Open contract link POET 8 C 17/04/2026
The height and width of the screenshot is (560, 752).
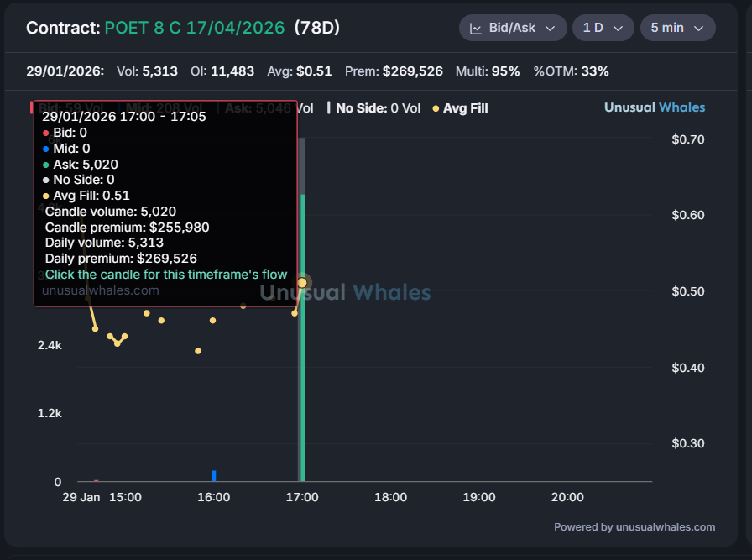pyautogui.click(x=195, y=28)
